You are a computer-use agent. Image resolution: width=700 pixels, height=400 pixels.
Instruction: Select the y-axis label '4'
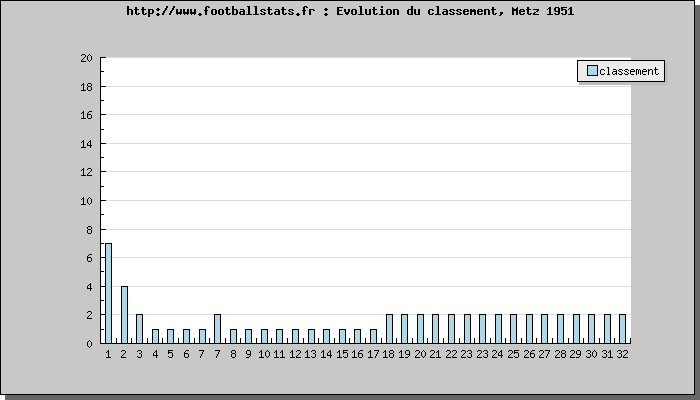(x=89, y=287)
